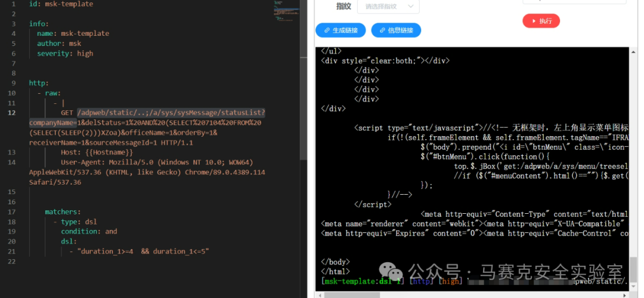Click the "author: msk" line
This screenshot has height=298, width=644.
pyautogui.click(x=59, y=44)
